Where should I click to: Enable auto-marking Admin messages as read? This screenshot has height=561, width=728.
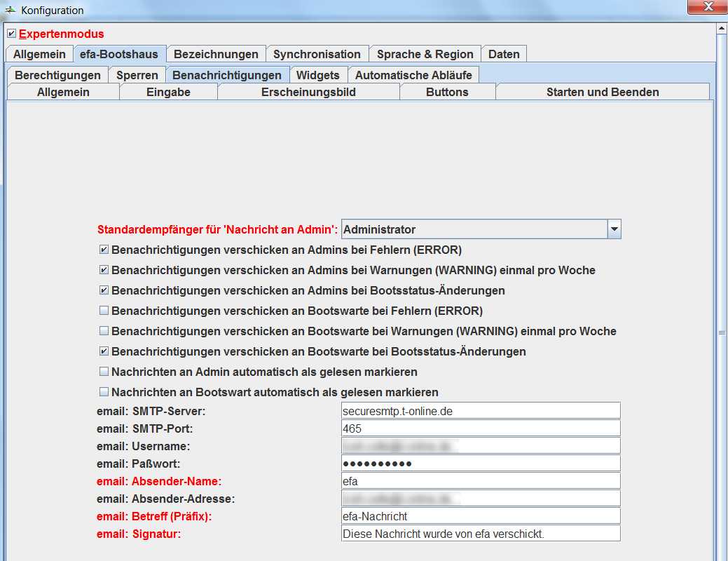point(104,372)
